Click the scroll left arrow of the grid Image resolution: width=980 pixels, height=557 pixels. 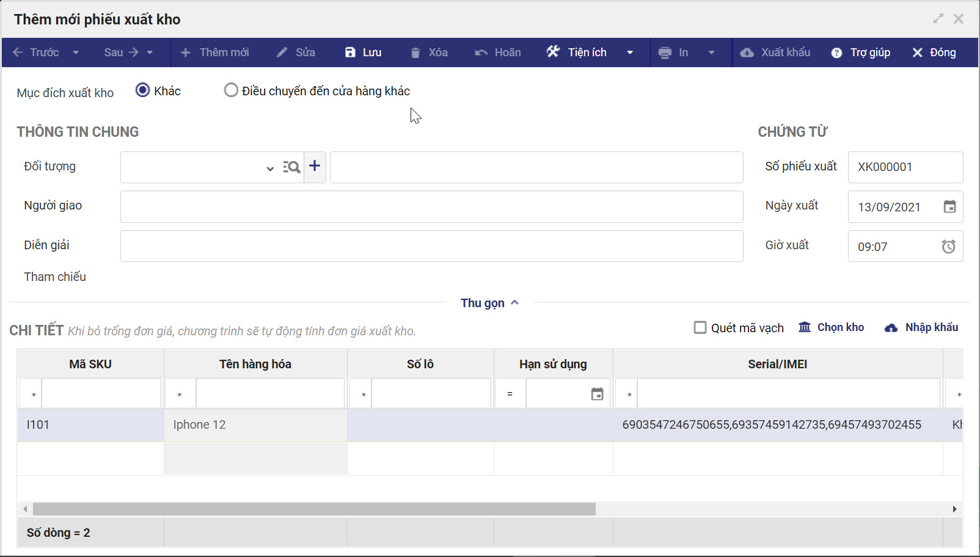(x=25, y=509)
